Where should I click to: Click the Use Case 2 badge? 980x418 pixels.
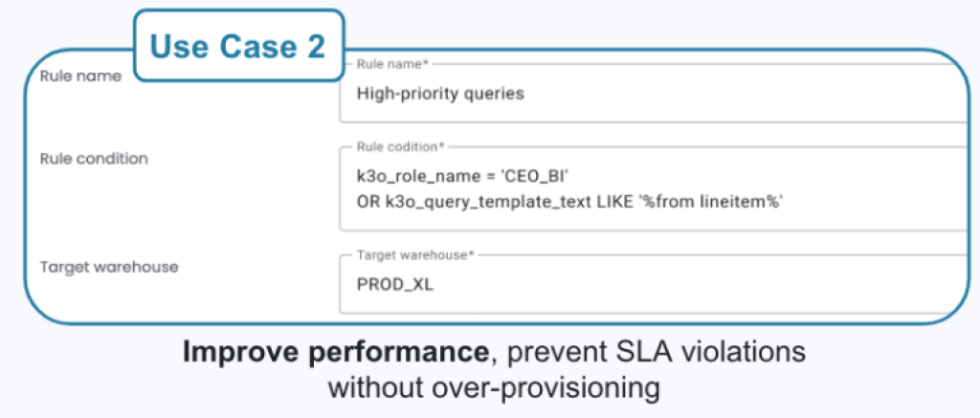pos(238,45)
